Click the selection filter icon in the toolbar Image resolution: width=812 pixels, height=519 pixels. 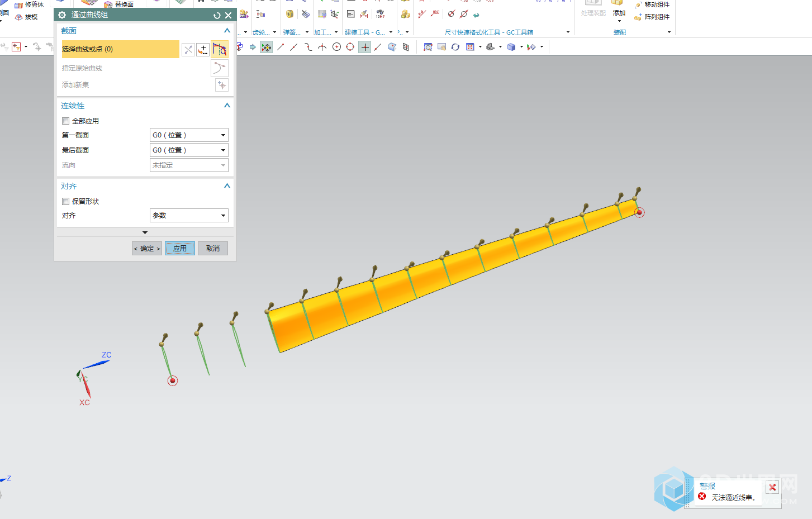(x=16, y=47)
